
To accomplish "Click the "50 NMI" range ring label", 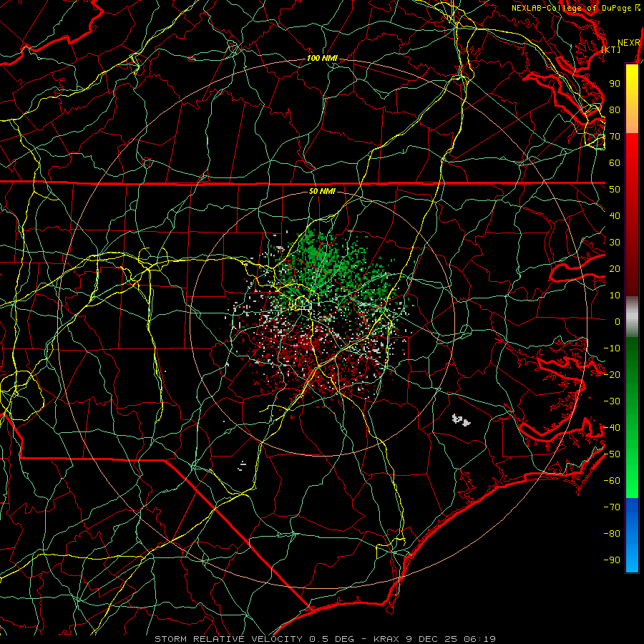I will coord(322,191).
